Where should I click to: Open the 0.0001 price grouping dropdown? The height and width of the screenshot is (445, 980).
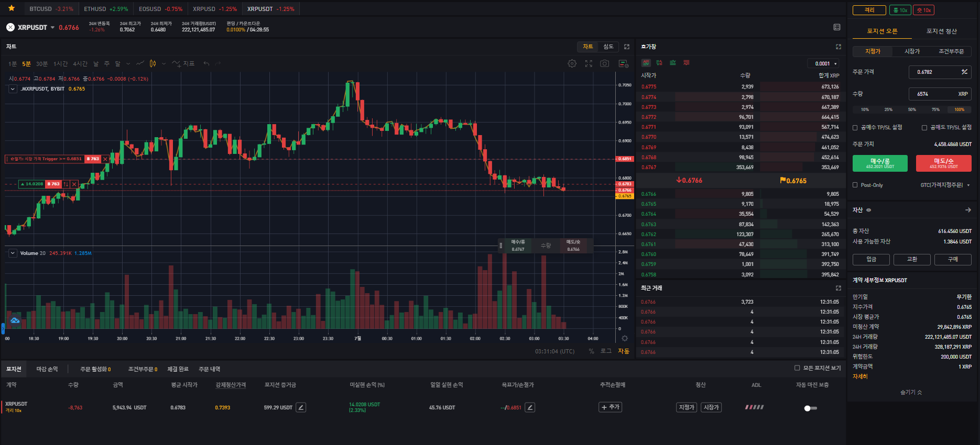(x=824, y=63)
